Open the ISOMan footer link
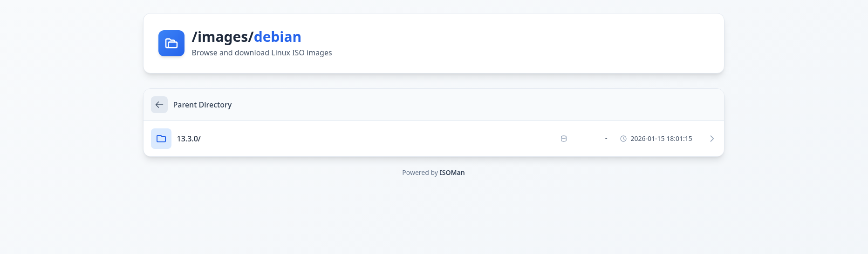This screenshot has width=868, height=254. (x=452, y=173)
